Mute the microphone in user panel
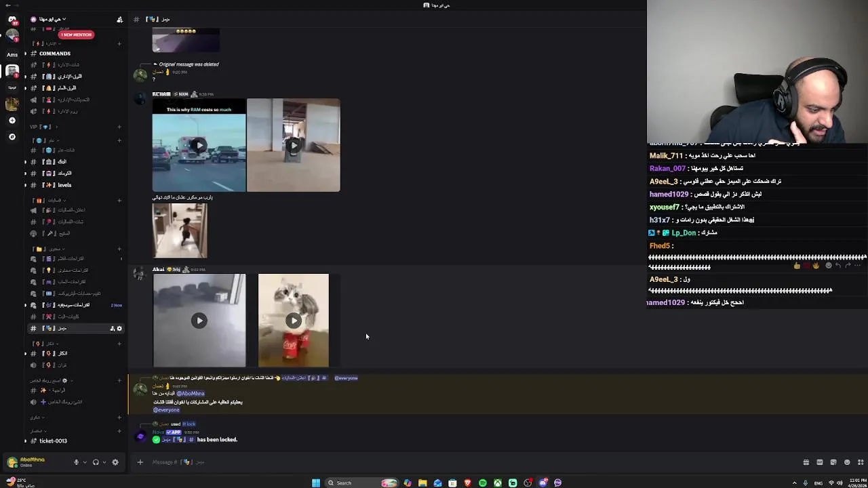 point(76,462)
